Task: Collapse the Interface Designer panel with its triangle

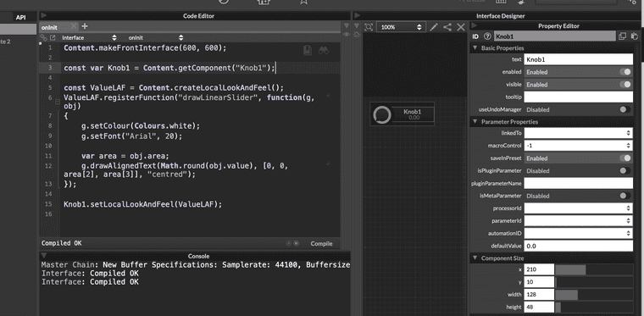Action: coord(358,15)
